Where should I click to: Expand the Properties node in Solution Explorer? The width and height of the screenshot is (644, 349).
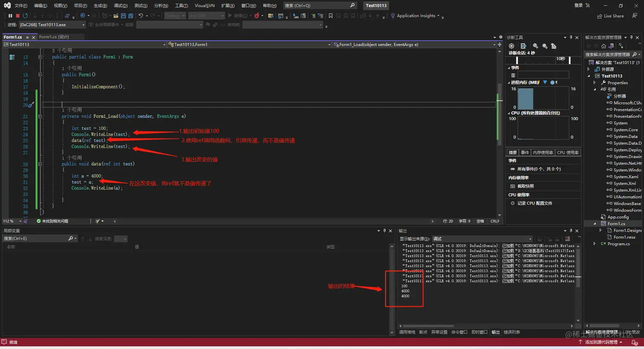[x=595, y=83]
